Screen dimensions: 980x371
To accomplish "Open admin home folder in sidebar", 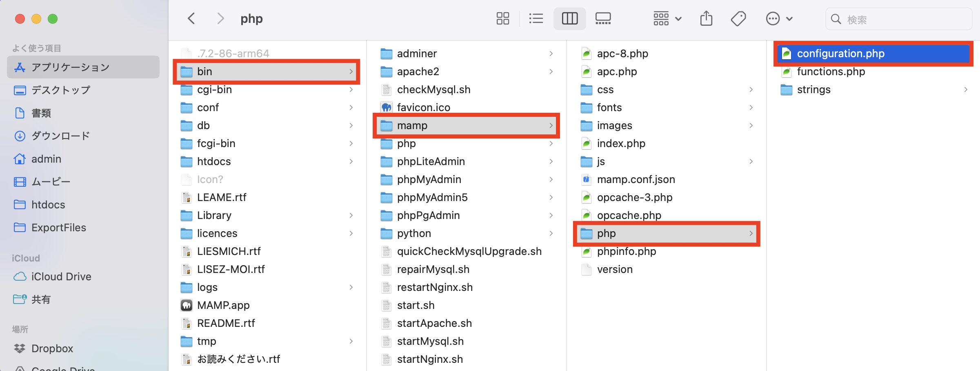I will [83, 159].
